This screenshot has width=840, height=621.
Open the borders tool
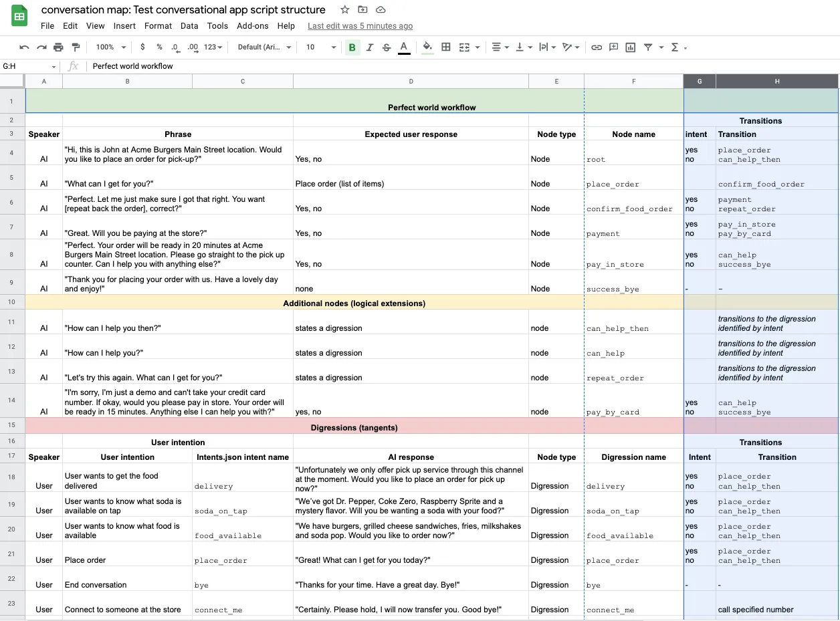pos(446,47)
